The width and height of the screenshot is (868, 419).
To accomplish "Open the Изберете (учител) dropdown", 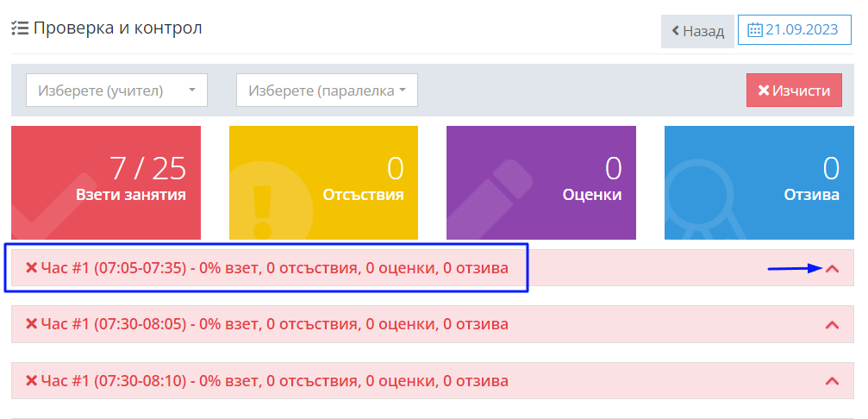I will [x=116, y=90].
